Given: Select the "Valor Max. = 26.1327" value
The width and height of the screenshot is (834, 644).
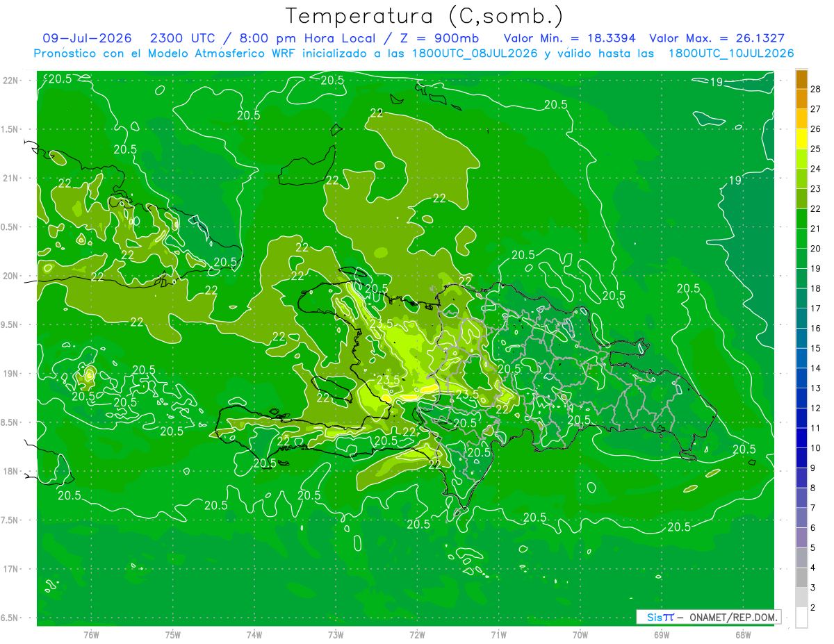Looking at the screenshot, I should pyautogui.click(x=717, y=38).
